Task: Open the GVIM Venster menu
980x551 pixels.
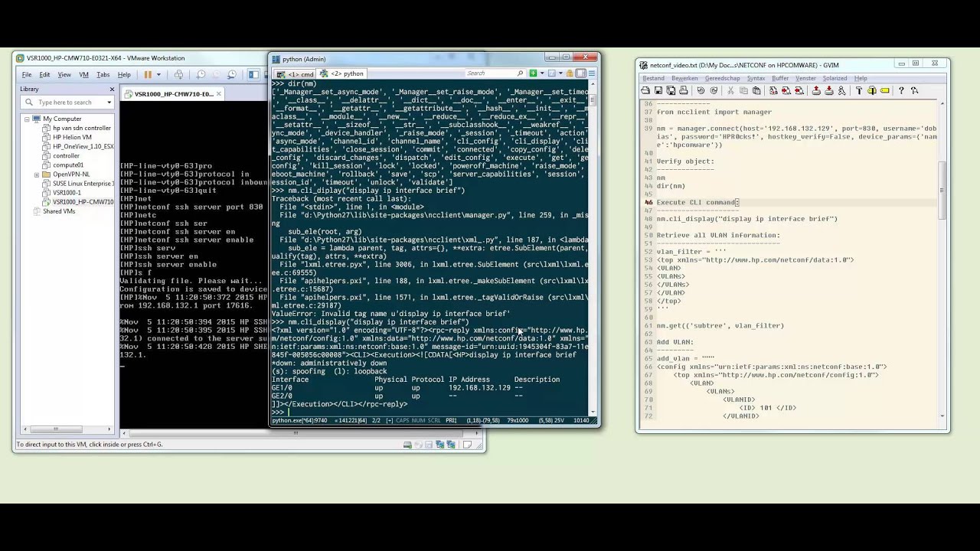Action: (805, 78)
